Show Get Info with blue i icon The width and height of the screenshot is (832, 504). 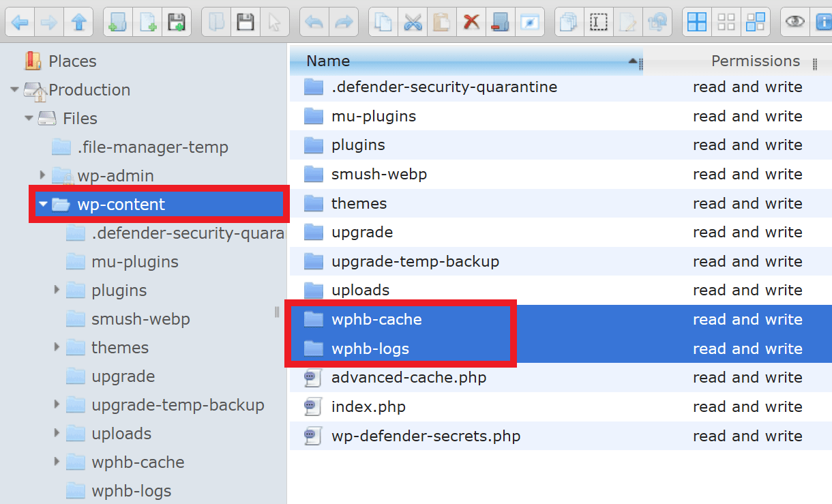pyautogui.click(x=822, y=22)
